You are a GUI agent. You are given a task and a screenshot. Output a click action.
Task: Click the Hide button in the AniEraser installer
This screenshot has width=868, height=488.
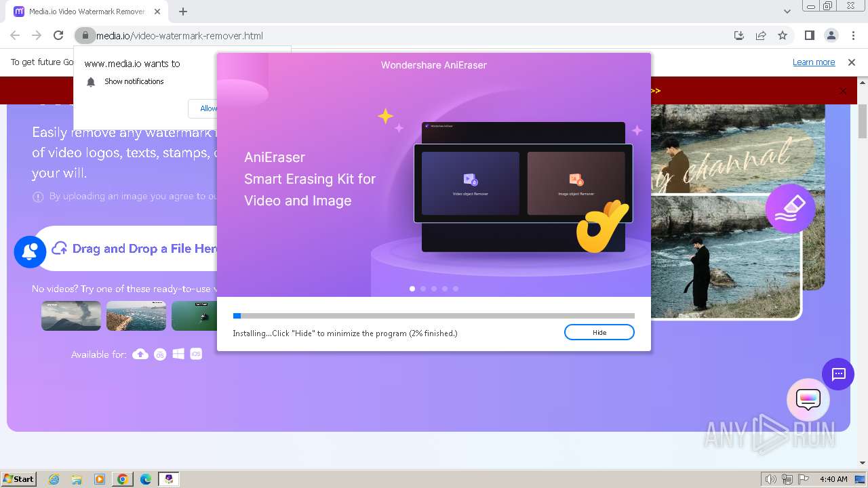[599, 332]
